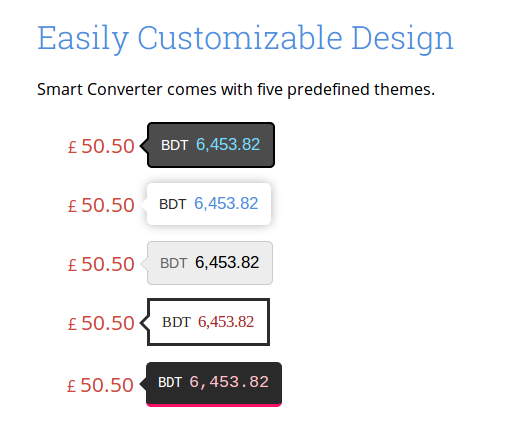
Task: Click red serif 6,453.82 amount
Action: [226, 322]
